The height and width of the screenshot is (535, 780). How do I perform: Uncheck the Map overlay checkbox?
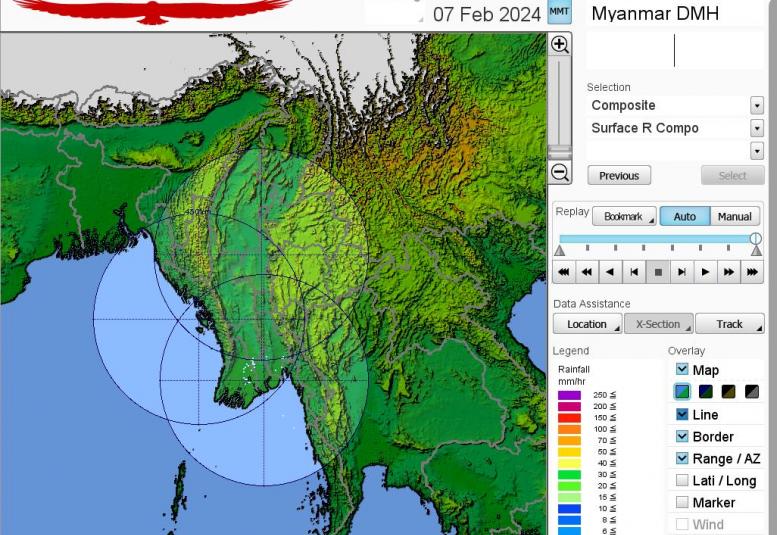pyautogui.click(x=682, y=370)
